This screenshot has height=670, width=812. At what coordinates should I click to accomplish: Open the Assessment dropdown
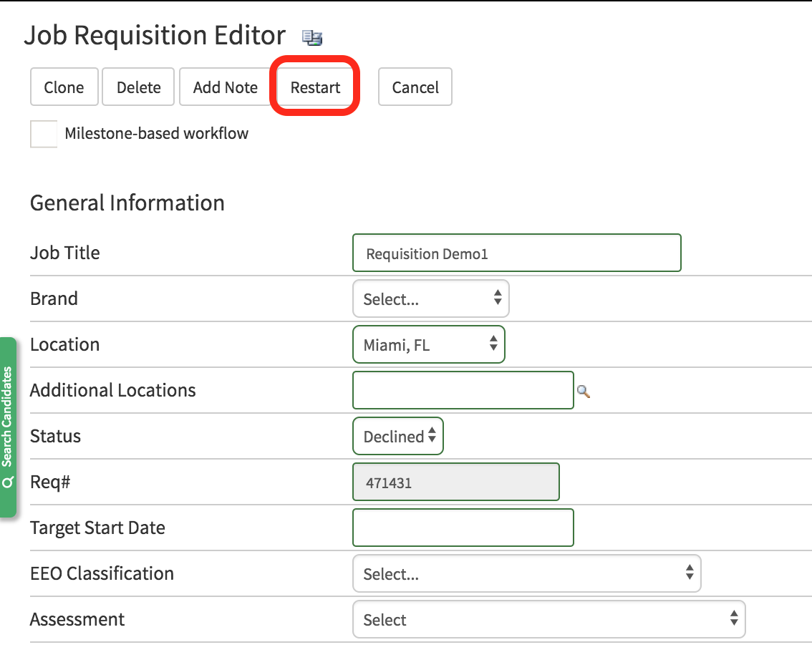[x=548, y=619]
